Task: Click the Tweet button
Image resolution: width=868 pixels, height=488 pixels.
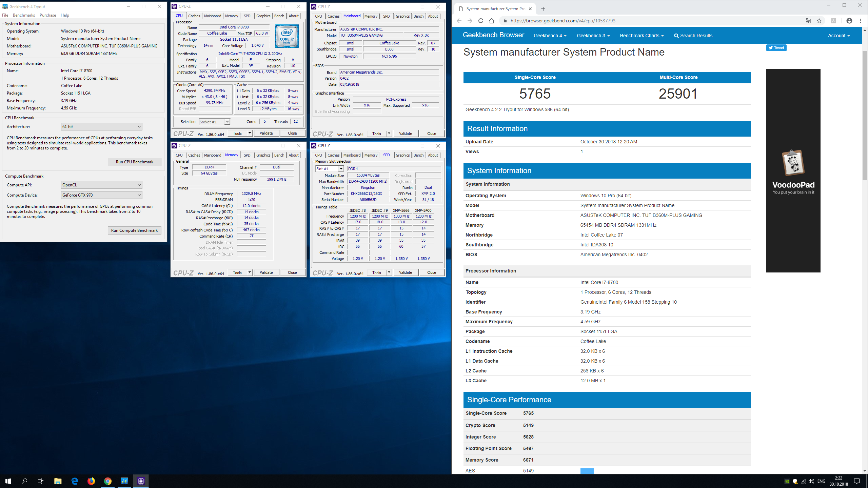Action: click(x=776, y=48)
